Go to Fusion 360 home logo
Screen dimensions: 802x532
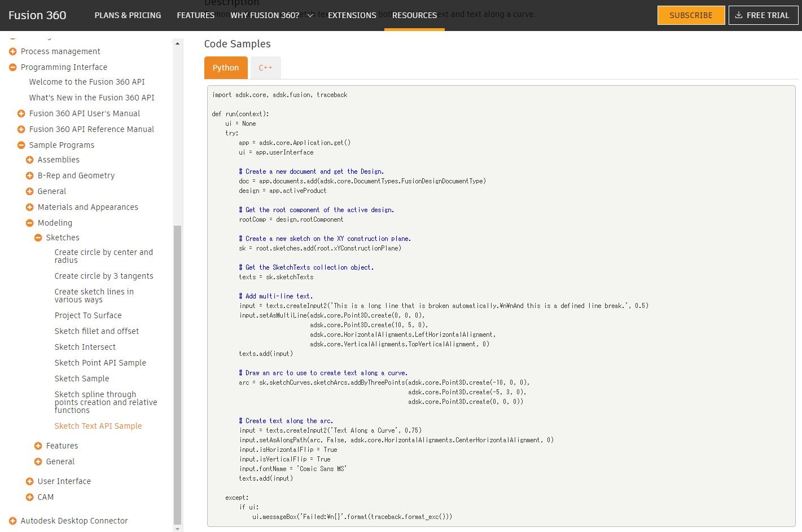(x=37, y=15)
